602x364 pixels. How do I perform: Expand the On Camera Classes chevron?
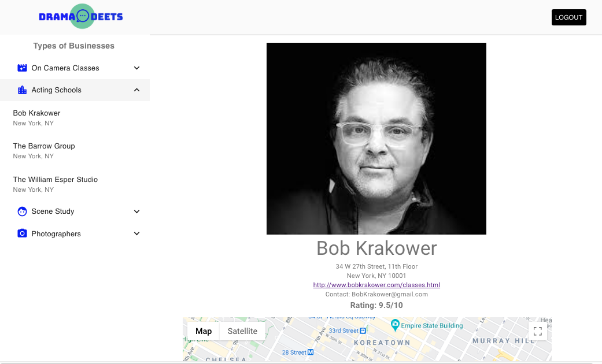pyautogui.click(x=137, y=68)
